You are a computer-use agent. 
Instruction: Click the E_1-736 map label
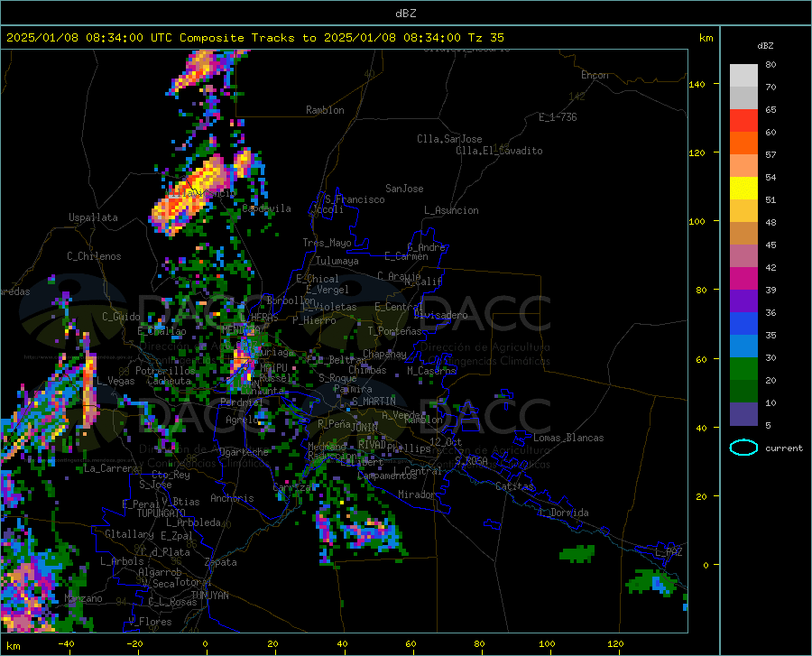click(x=558, y=117)
